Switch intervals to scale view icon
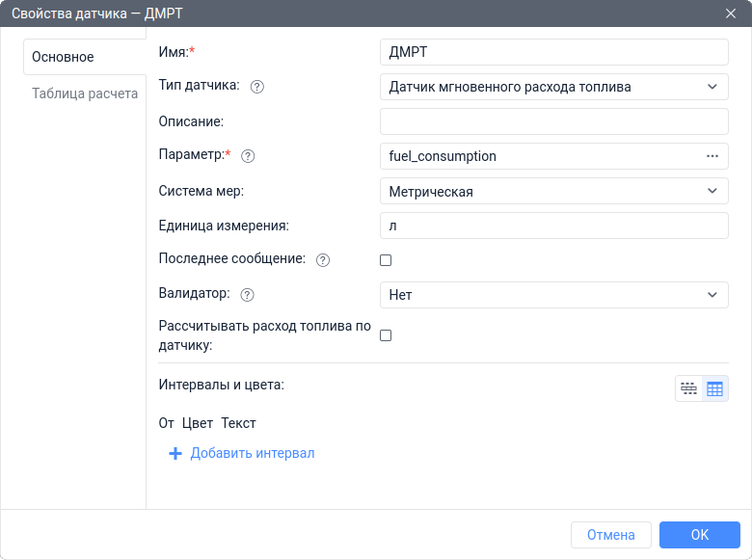The width and height of the screenshot is (752, 560). pyautogui.click(x=688, y=388)
